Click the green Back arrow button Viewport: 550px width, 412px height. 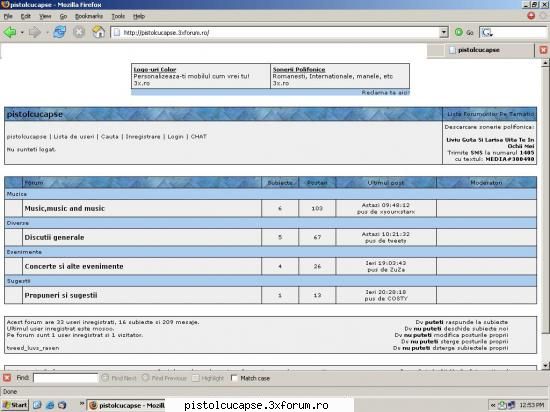pyautogui.click(x=9, y=32)
